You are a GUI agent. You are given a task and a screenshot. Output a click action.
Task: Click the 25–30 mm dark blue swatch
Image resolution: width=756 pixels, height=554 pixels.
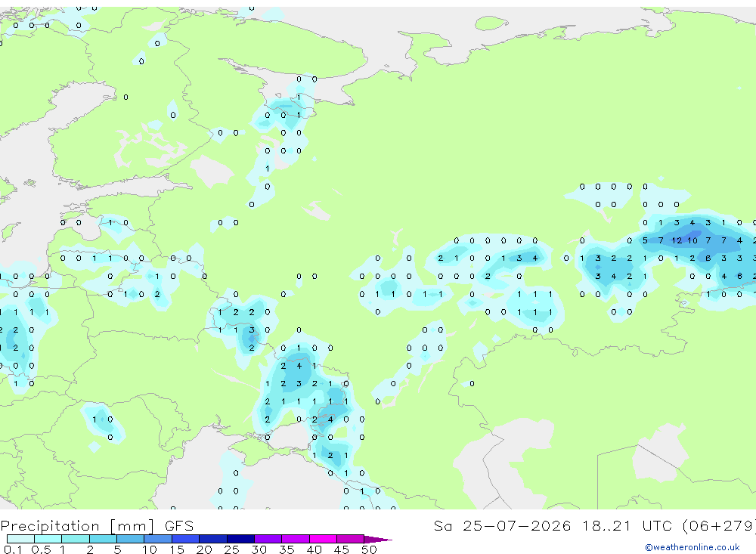coord(240,539)
